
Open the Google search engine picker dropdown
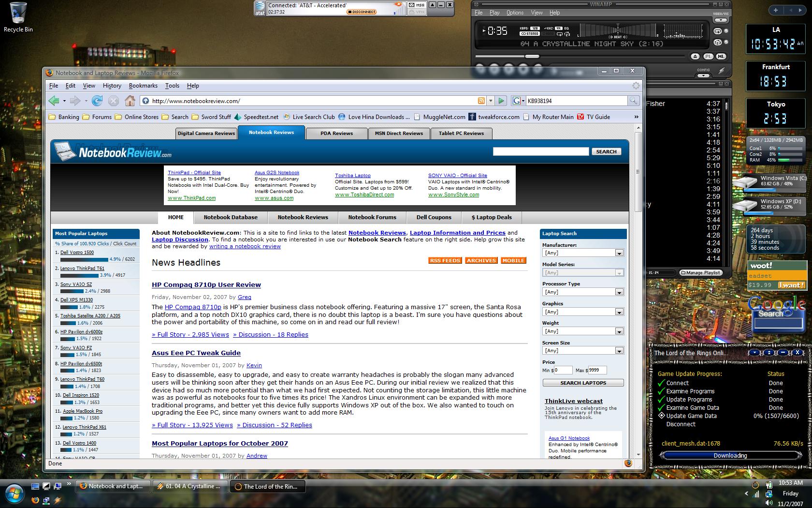click(x=518, y=101)
